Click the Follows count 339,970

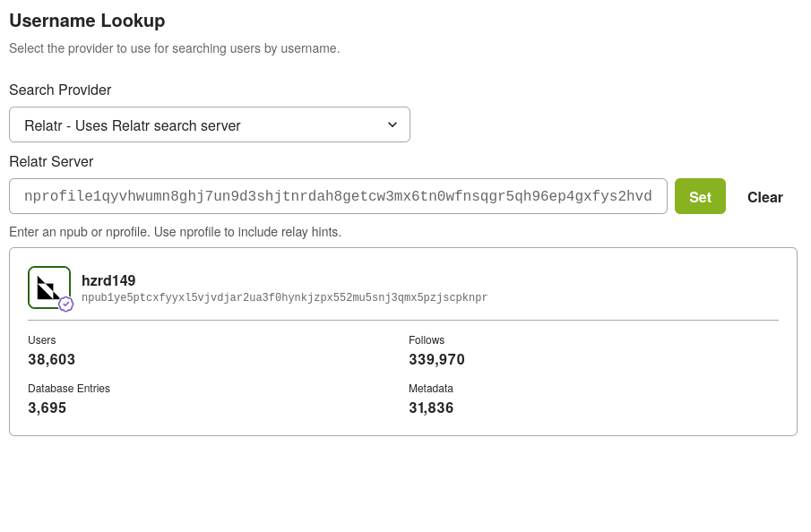pyautogui.click(x=436, y=359)
